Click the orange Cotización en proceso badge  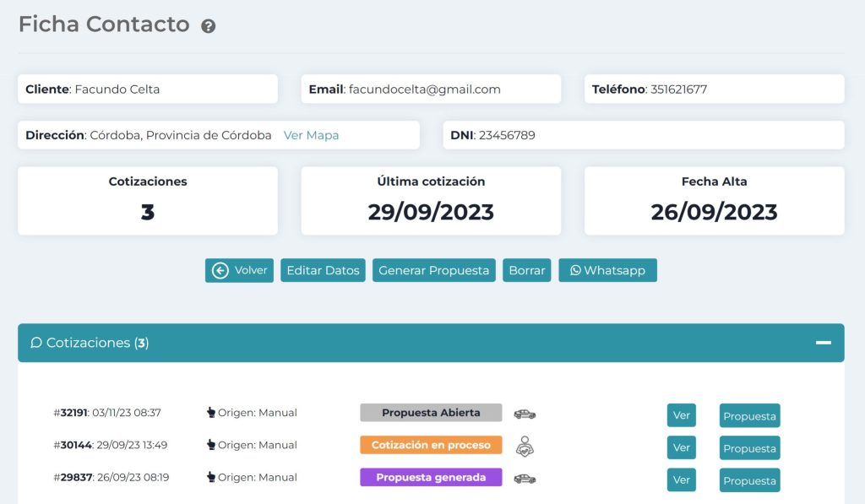(431, 445)
